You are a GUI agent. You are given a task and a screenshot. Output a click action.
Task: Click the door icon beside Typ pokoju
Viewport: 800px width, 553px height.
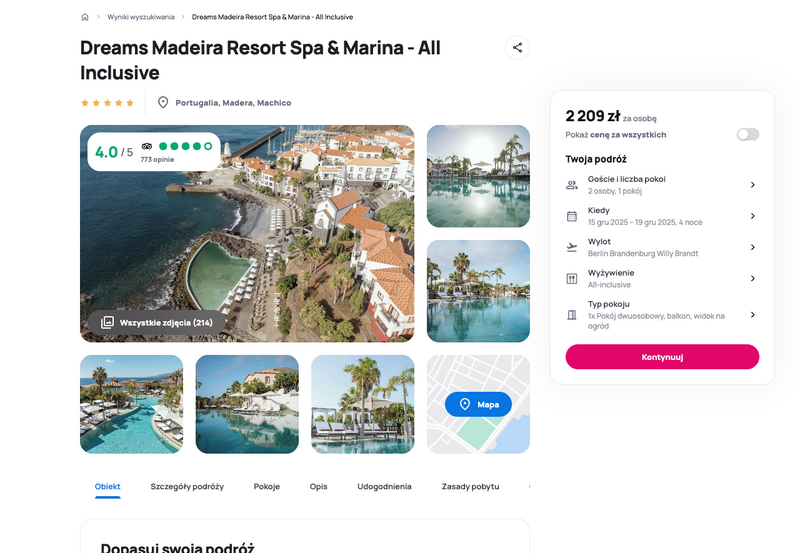coord(572,315)
